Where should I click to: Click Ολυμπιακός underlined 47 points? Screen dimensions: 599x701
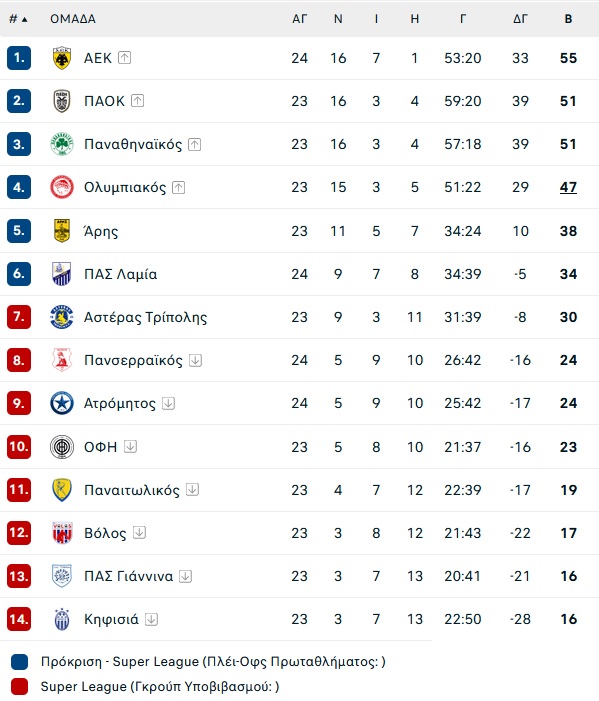coord(568,187)
